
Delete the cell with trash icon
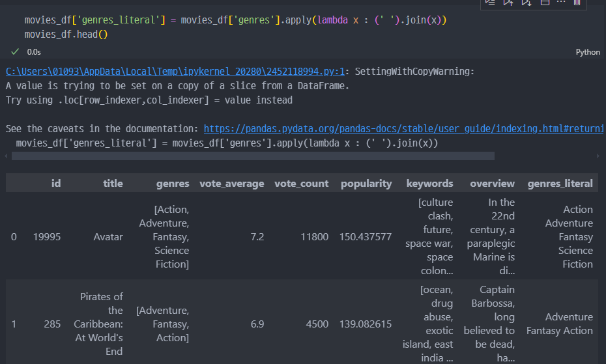[x=577, y=3]
